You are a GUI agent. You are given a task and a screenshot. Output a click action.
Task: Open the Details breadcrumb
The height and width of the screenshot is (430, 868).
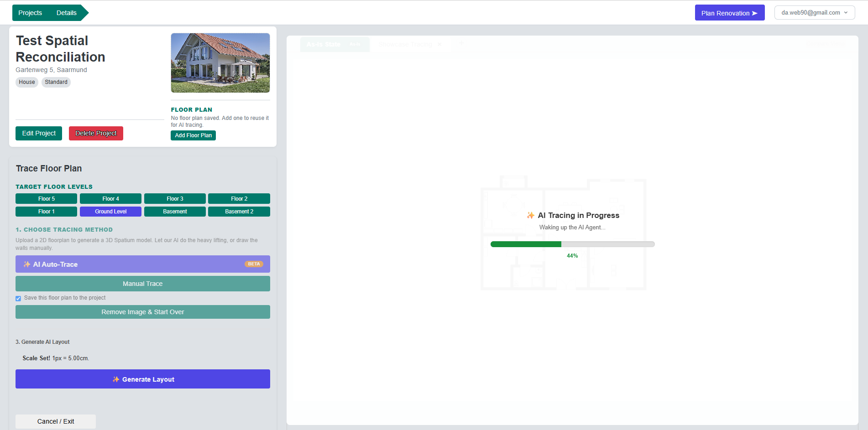click(x=67, y=13)
